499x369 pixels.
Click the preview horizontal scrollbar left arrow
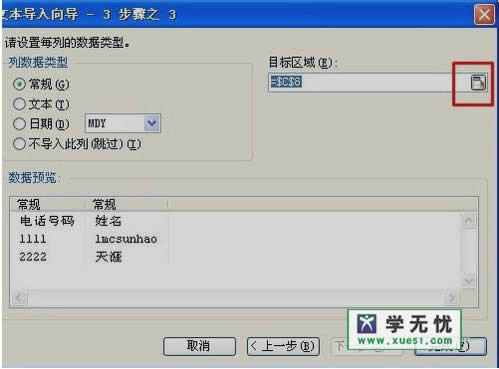[20, 298]
